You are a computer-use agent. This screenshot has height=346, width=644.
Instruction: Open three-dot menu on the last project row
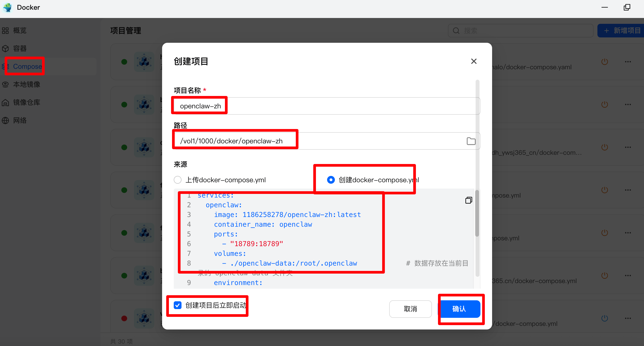click(x=628, y=318)
